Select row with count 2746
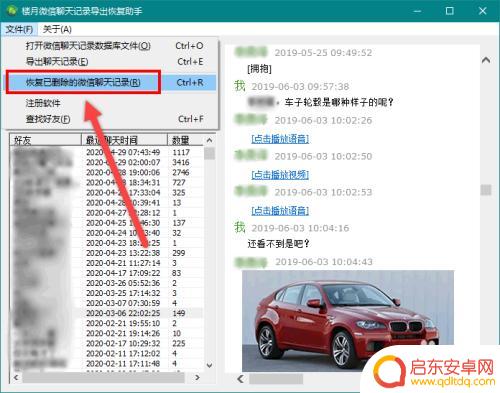 (107, 172)
